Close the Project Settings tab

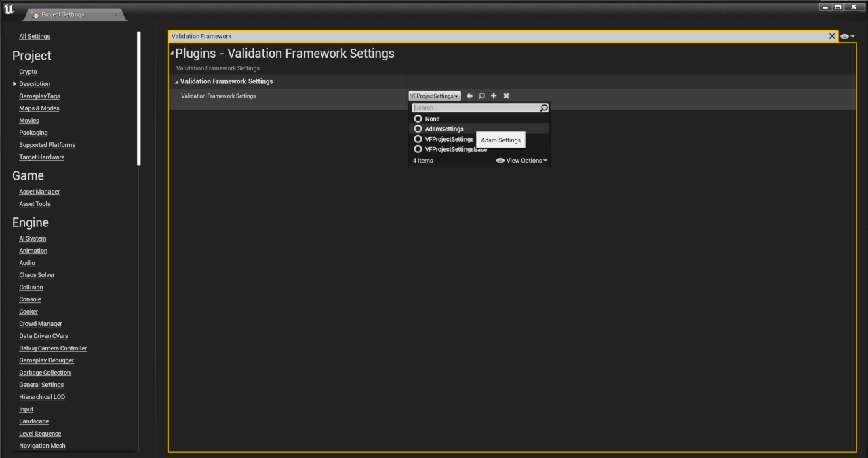point(116,14)
